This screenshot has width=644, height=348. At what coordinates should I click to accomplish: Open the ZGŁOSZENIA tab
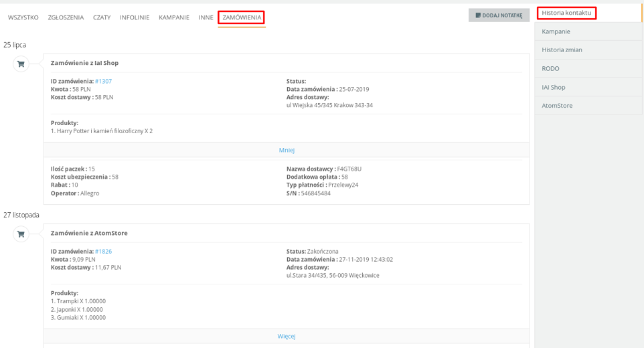(66, 17)
